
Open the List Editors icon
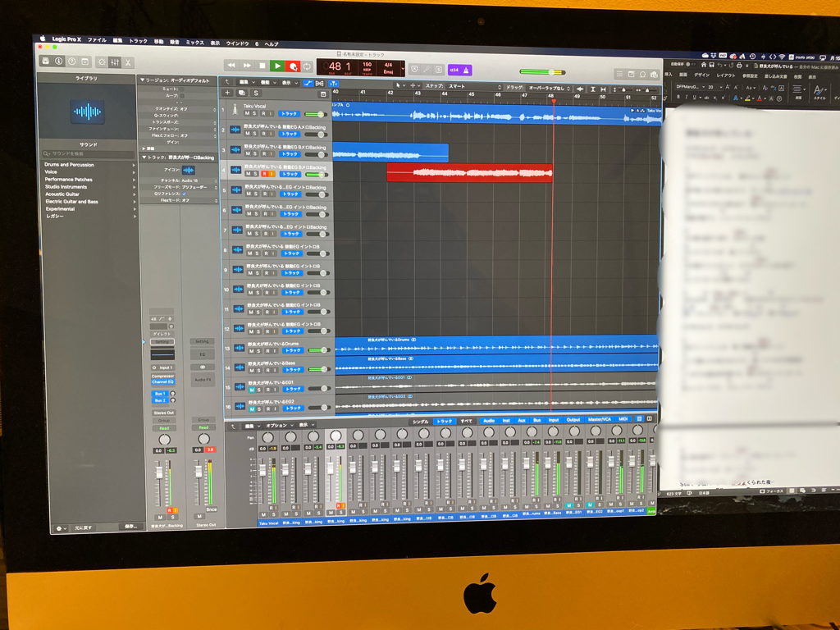(x=619, y=74)
